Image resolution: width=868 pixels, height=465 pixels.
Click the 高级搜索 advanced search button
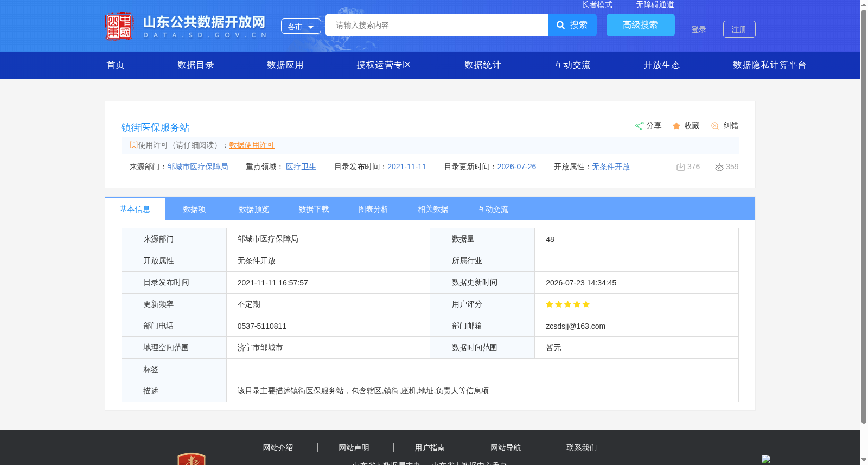(641, 25)
